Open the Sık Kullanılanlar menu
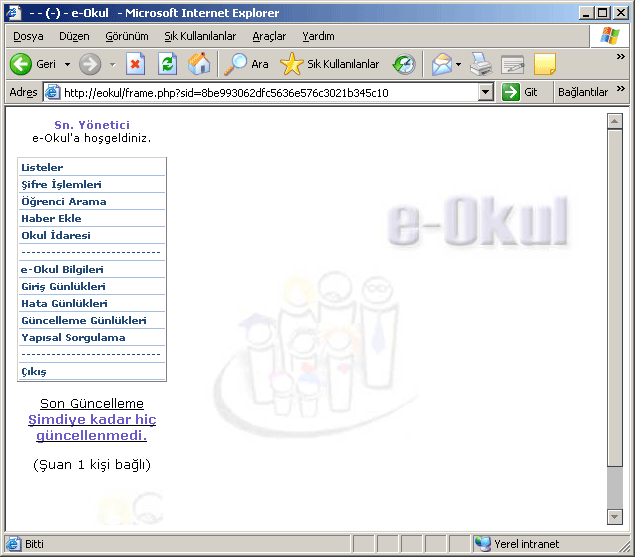Image resolution: width=635 pixels, height=557 pixels. tap(200, 36)
